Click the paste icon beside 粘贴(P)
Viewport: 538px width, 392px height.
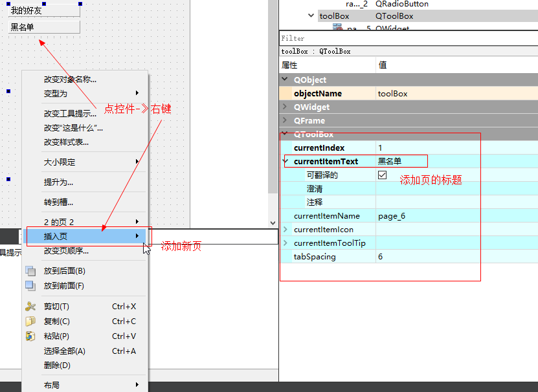click(30, 336)
